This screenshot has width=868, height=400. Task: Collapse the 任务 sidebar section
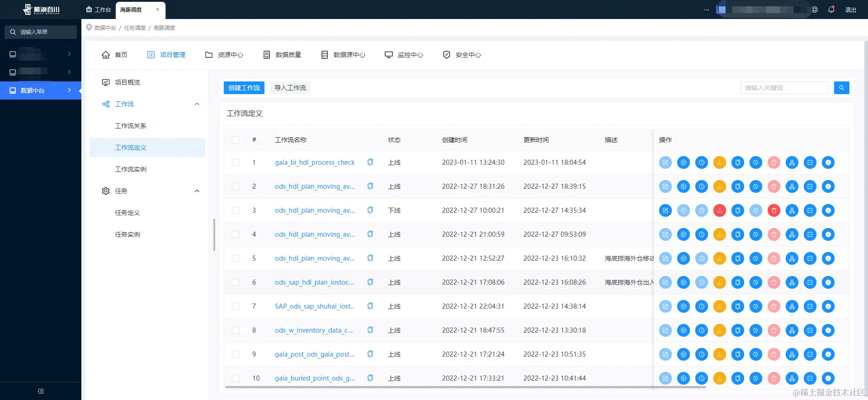197,191
